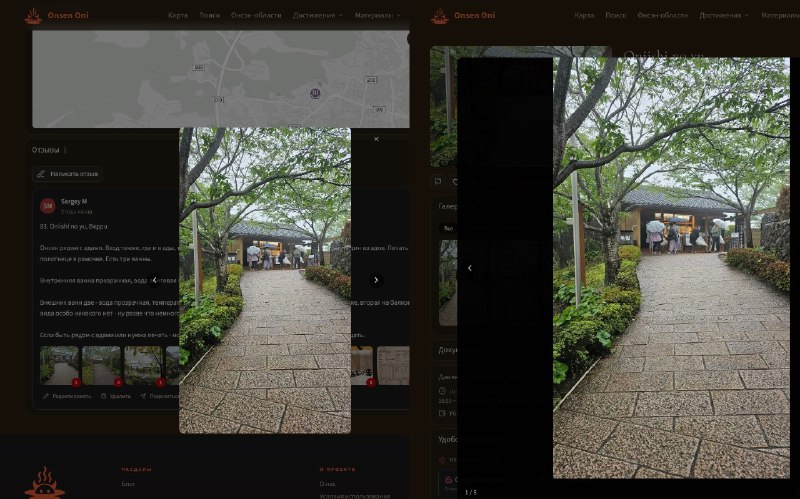Open second review photo thumbnail
Screen dimensions: 800x499
[102, 365]
